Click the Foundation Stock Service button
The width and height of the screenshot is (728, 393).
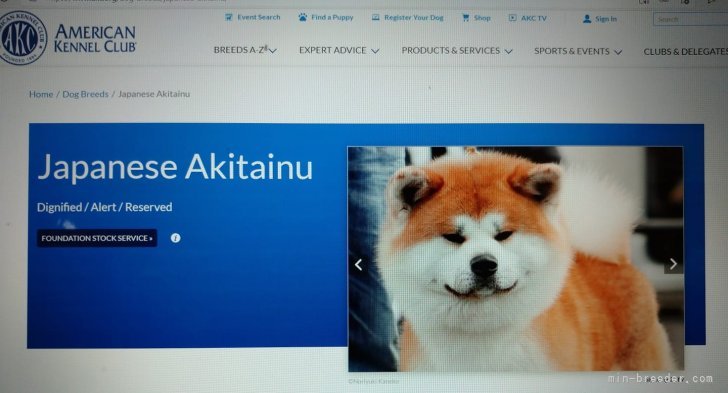tap(97, 238)
